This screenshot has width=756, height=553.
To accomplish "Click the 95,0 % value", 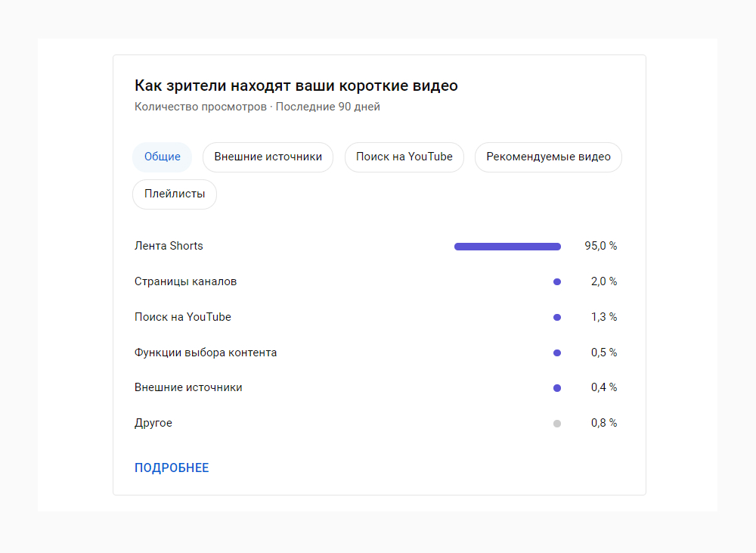I will point(600,246).
